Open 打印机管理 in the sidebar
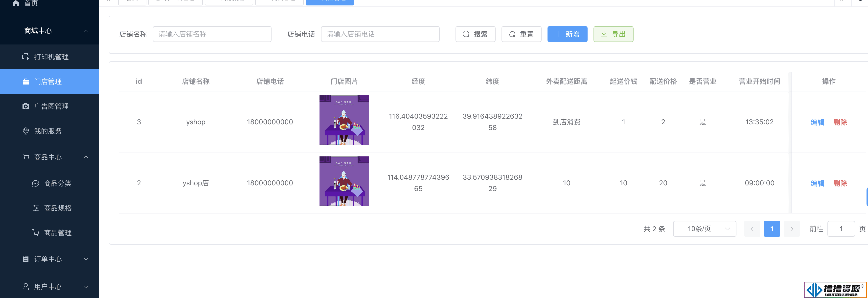This screenshot has width=868, height=298. [x=49, y=57]
